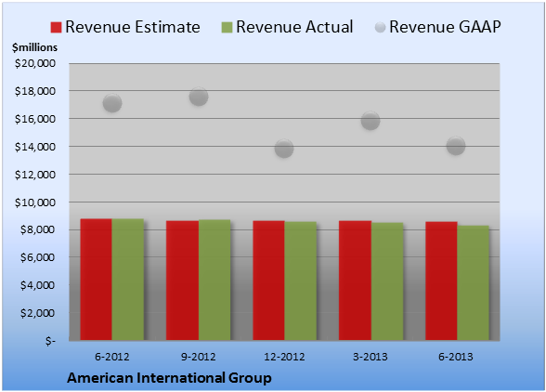
Task: Click the green Revenue Actual legend swatch
Action: (227, 28)
